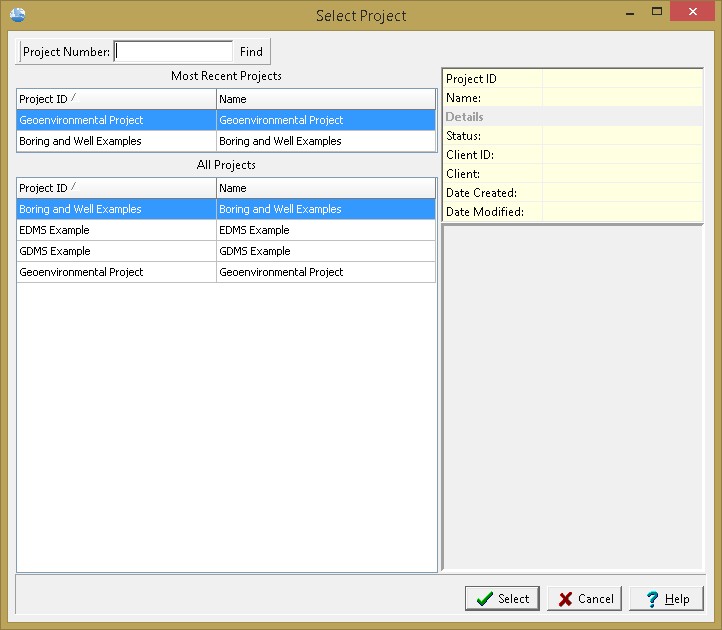Select Boring and Well Examples in All Projects
722x630 pixels.
[x=116, y=209]
